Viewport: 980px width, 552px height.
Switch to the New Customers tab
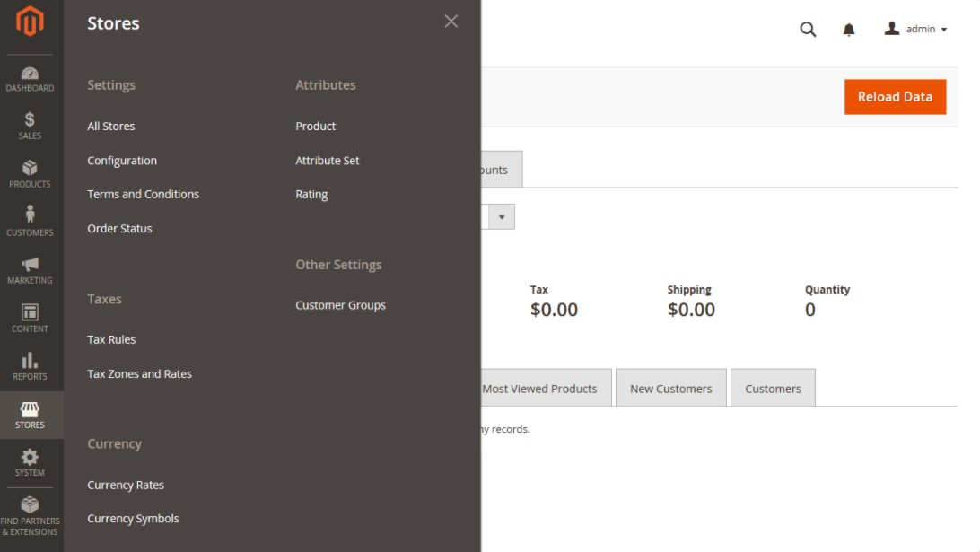click(x=670, y=389)
